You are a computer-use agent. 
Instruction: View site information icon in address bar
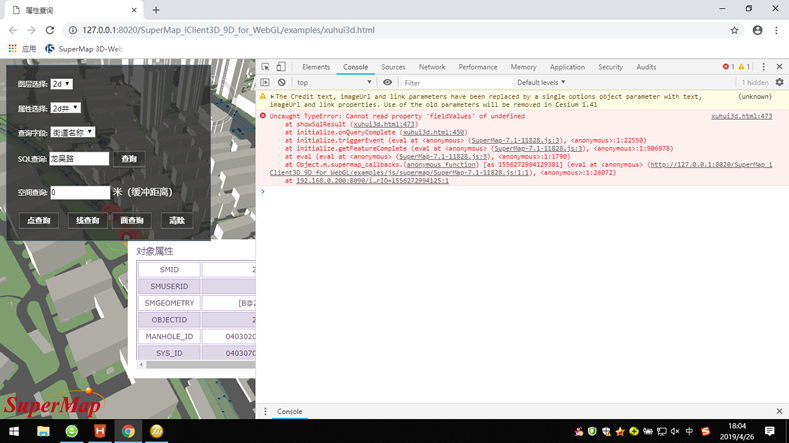coord(73,30)
